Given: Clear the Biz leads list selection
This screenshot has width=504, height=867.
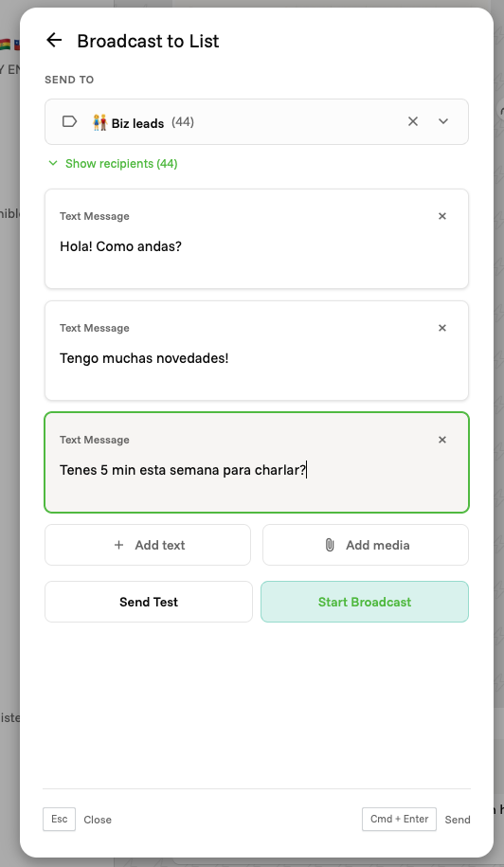Looking at the screenshot, I should [413, 121].
